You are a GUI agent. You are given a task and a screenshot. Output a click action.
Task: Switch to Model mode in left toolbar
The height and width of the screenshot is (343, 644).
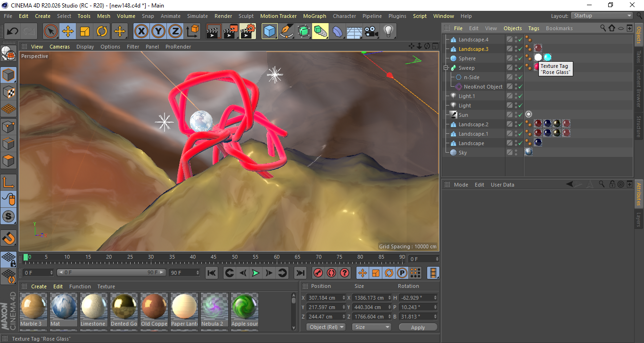point(8,75)
